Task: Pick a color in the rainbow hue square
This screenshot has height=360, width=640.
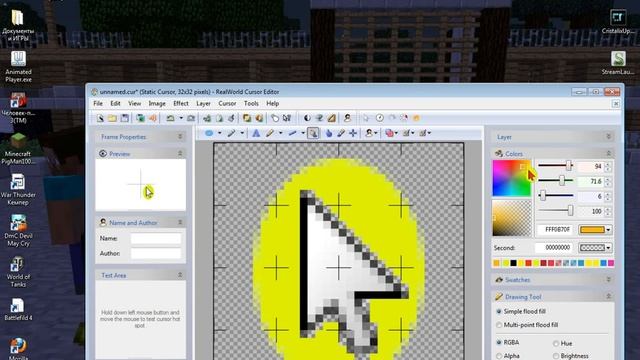Action: coord(511,178)
